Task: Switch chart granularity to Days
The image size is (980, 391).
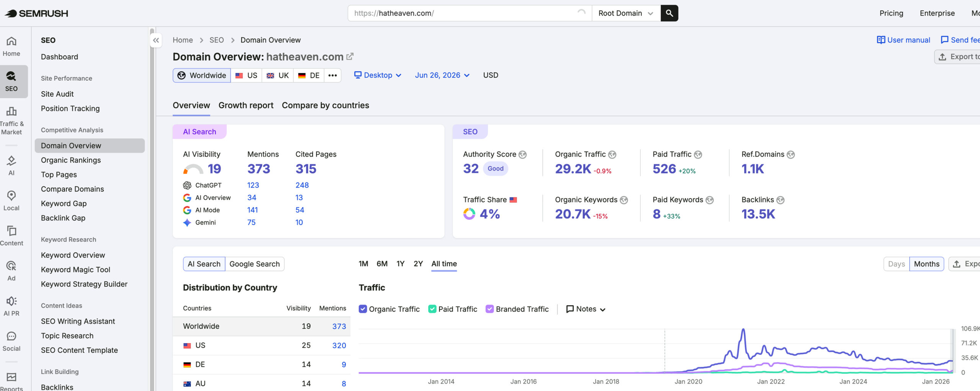Action: 897,264
